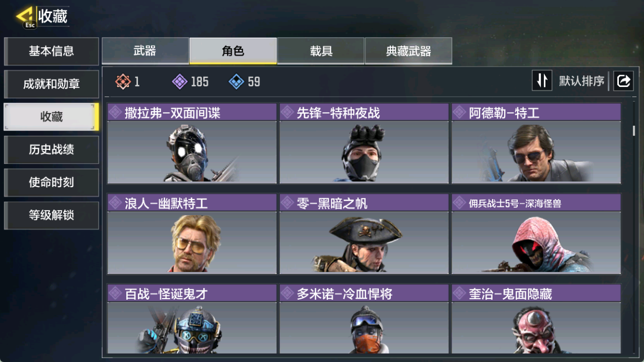Select the 先锋-特种夜战 character card
Viewport: 644px width, 362px height.
click(364, 143)
